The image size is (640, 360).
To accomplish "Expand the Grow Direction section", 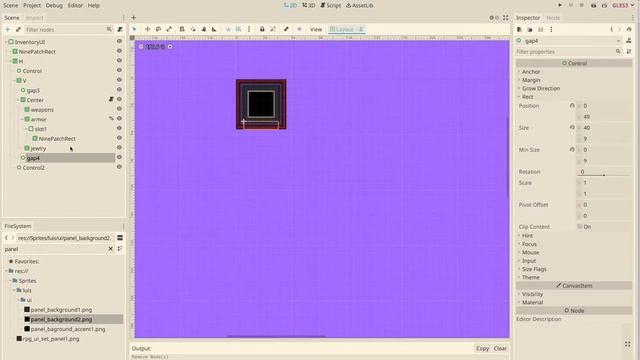I will point(541,88).
